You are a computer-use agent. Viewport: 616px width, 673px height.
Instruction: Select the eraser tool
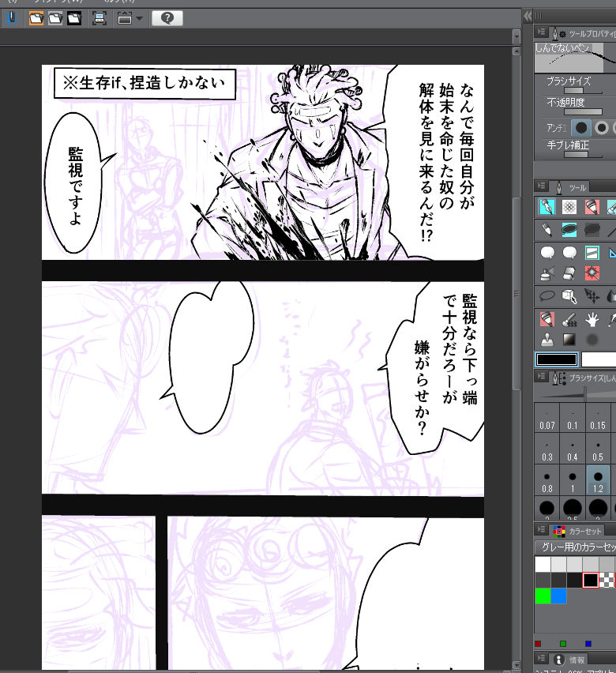[x=569, y=273]
